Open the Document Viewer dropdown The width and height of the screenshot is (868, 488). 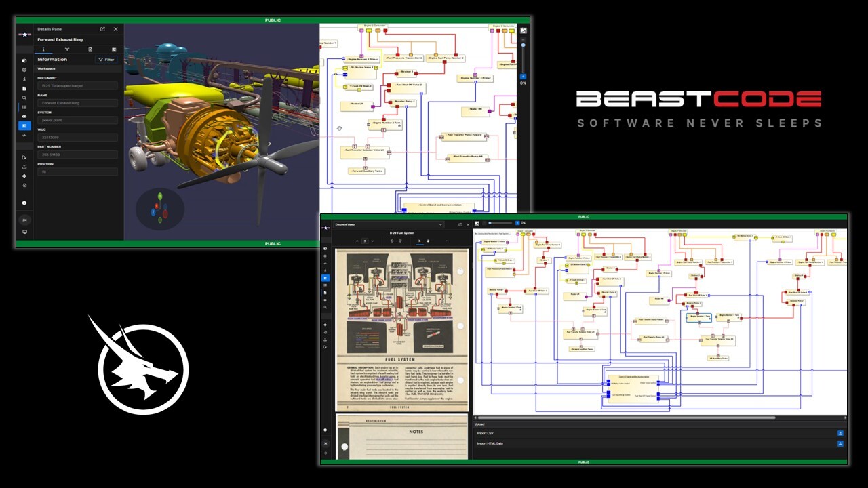point(441,224)
